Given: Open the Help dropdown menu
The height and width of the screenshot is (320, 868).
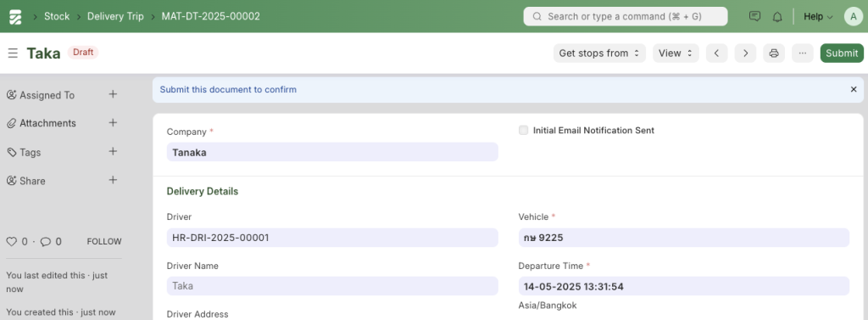Looking at the screenshot, I should pos(818,17).
